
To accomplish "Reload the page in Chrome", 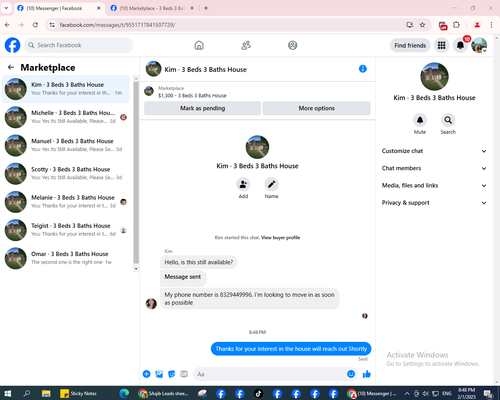I will 35,25.
